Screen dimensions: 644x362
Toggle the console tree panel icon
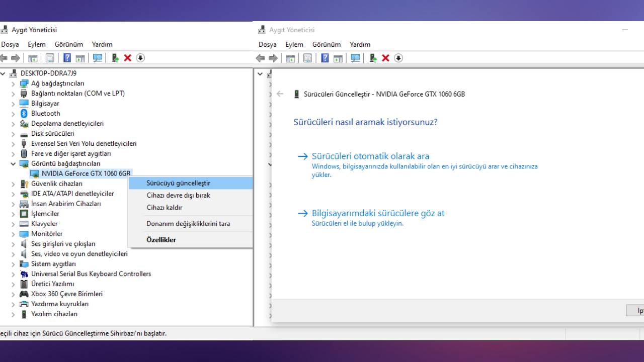tap(33, 58)
